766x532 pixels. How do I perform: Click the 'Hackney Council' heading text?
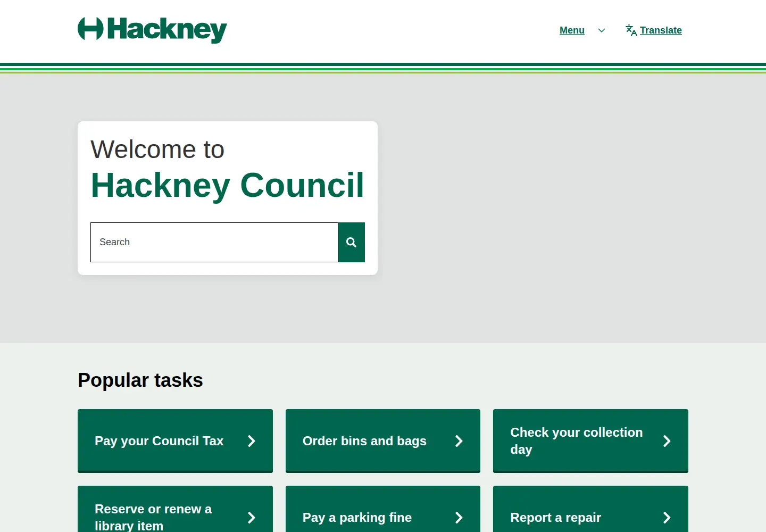click(x=228, y=186)
